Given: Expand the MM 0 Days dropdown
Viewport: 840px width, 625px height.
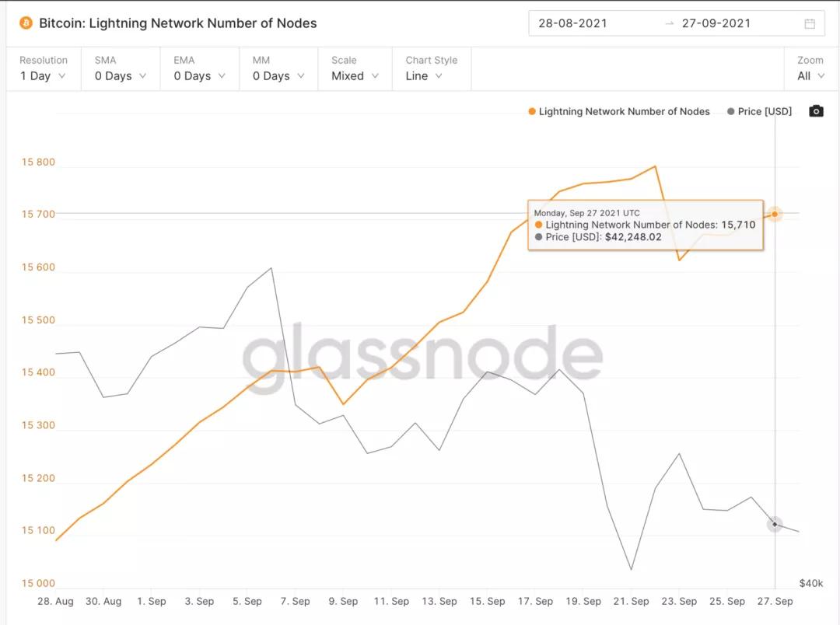Looking at the screenshot, I should click(278, 68).
